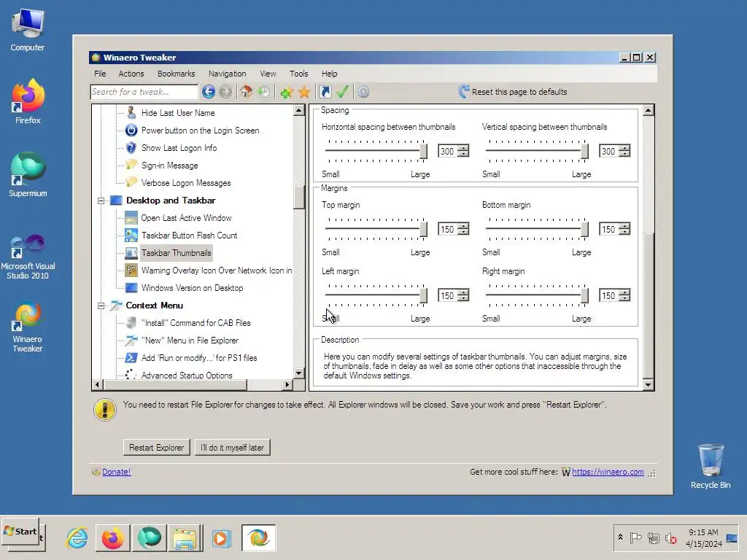Click the recent history clock icon
Screen dimensions: 747x560
click(263, 91)
